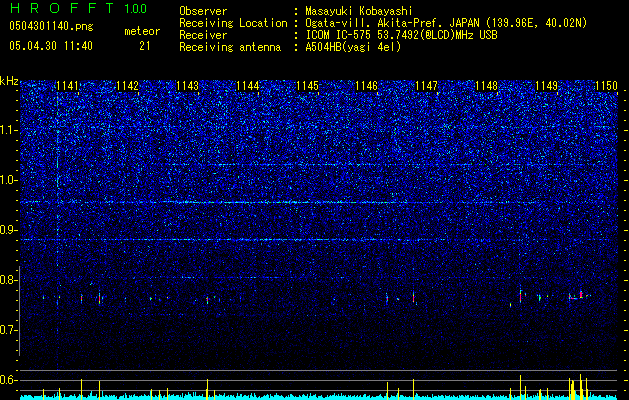The height and width of the screenshot is (400, 629).
Task: Click the 1.0 kHz frequency label
Action: 9,180
